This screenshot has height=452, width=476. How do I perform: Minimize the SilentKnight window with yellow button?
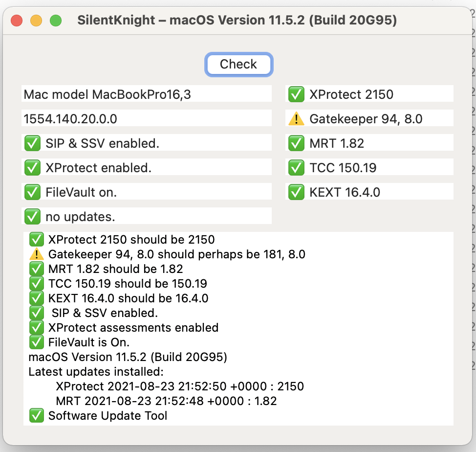36,21
